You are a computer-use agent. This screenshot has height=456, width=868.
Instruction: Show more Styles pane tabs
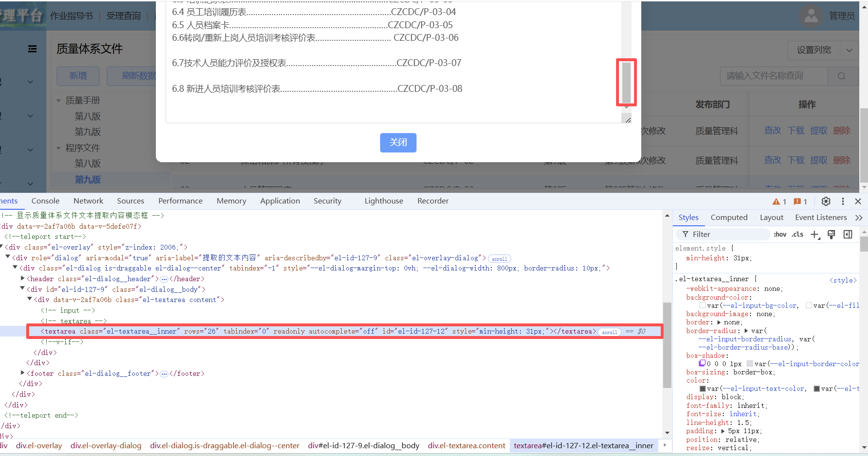tap(859, 218)
